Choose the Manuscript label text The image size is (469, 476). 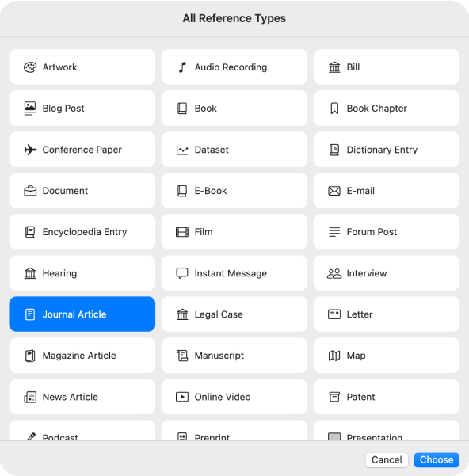(x=219, y=356)
